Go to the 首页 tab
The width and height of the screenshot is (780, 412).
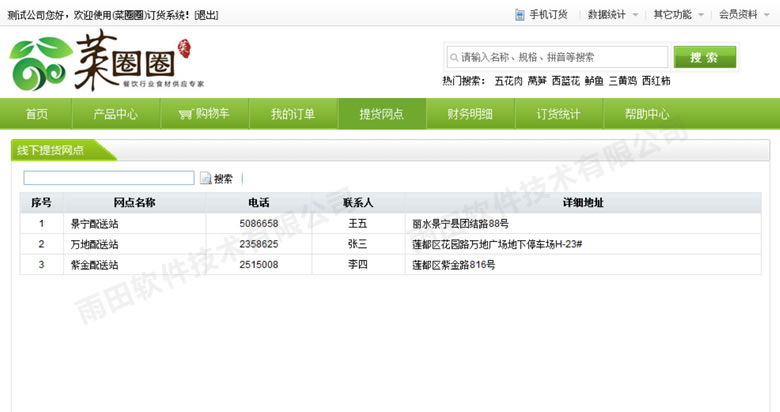(x=37, y=114)
